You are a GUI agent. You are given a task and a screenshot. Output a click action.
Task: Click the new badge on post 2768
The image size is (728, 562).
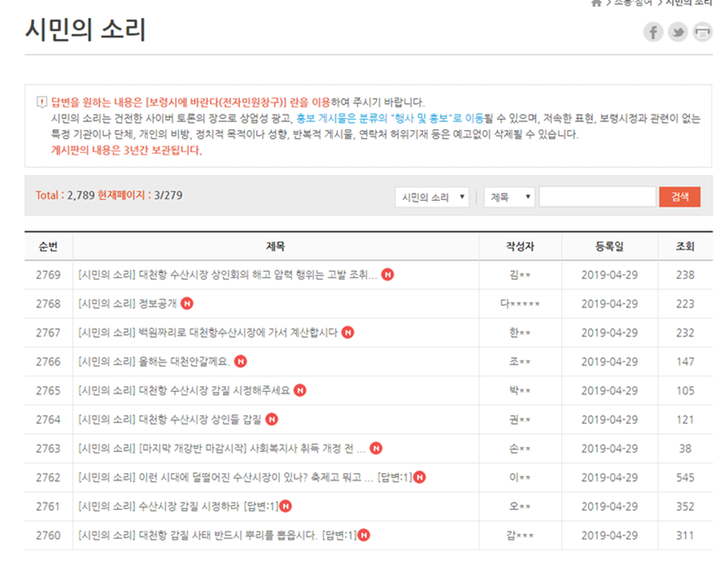pos(187,303)
